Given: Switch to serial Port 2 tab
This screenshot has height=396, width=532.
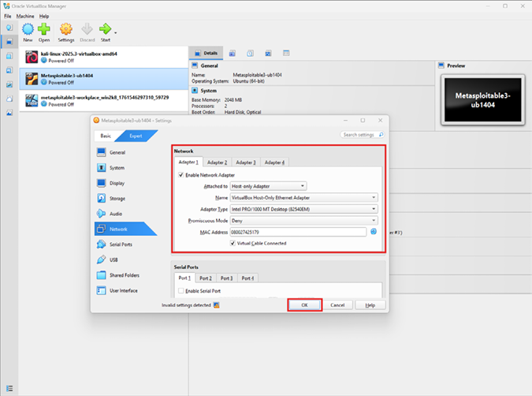Looking at the screenshot, I should (x=205, y=278).
